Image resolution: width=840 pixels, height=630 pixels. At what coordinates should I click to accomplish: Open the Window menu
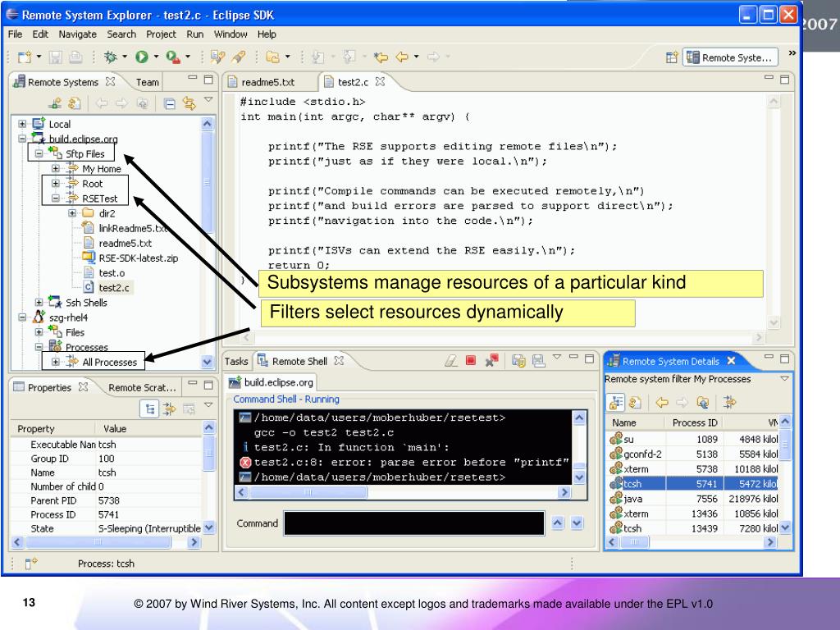pyautogui.click(x=231, y=34)
